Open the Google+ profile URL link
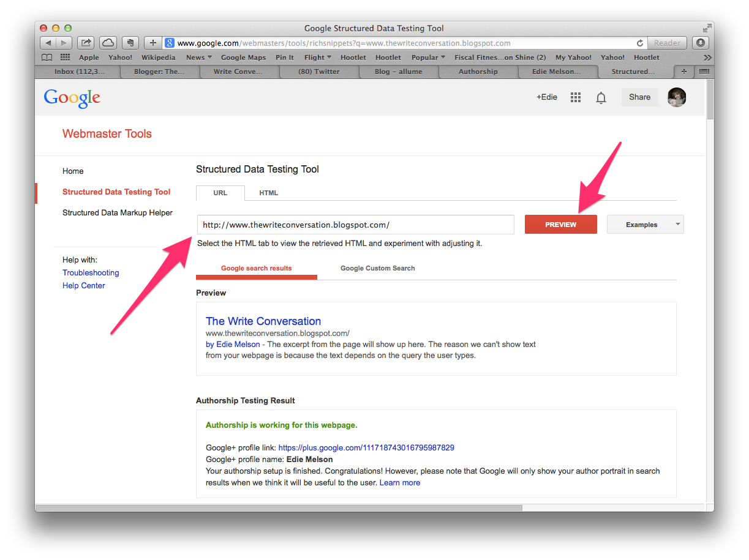This screenshot has height=560, width=749. pos(366,447)
